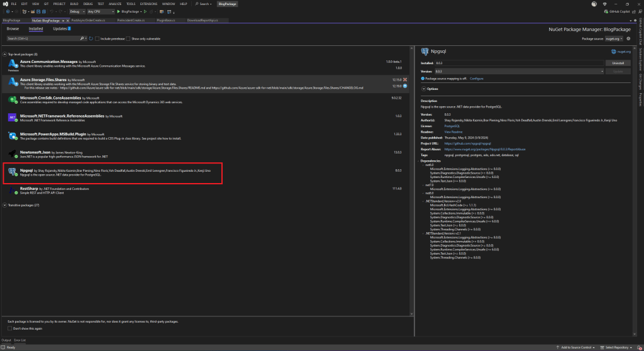Open the BUILD menu

click(x=74, y=4)
